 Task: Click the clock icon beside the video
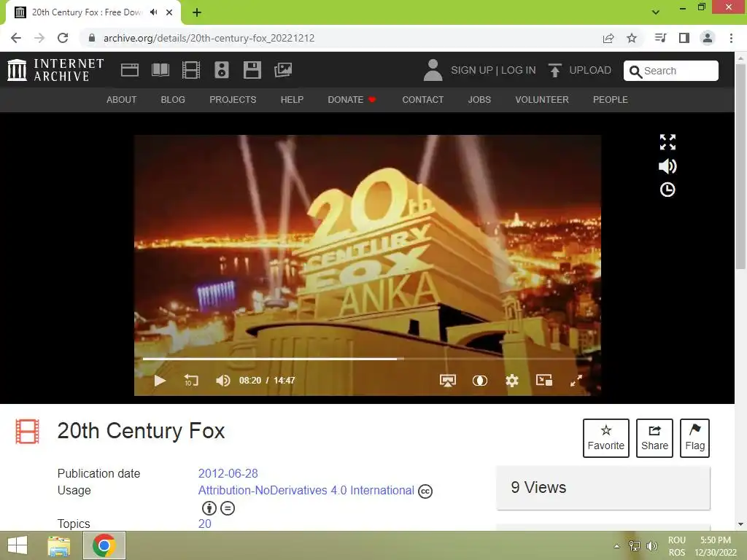coord(667,190)
